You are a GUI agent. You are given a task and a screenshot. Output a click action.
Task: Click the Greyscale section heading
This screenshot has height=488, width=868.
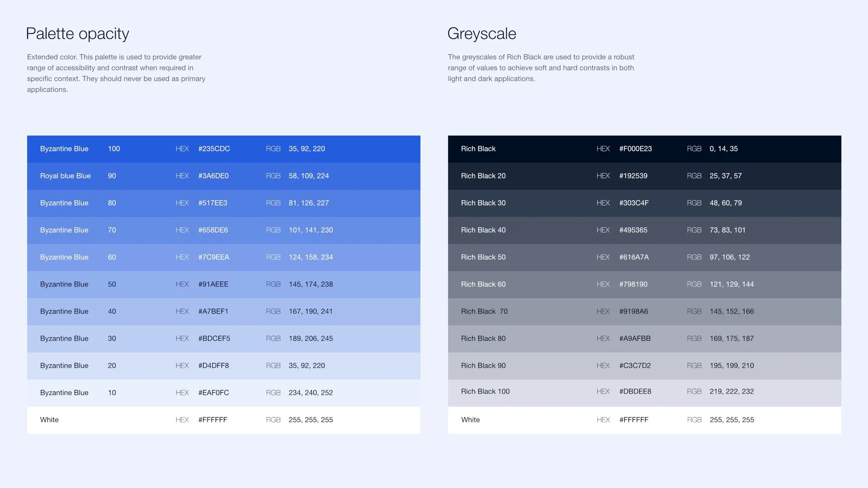(x=481, y=33)
